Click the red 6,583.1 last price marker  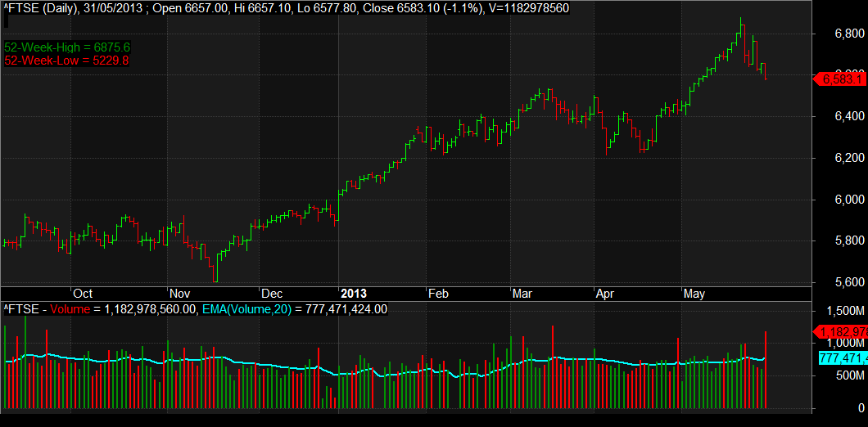pyautogui.click(x=840, y=79)
